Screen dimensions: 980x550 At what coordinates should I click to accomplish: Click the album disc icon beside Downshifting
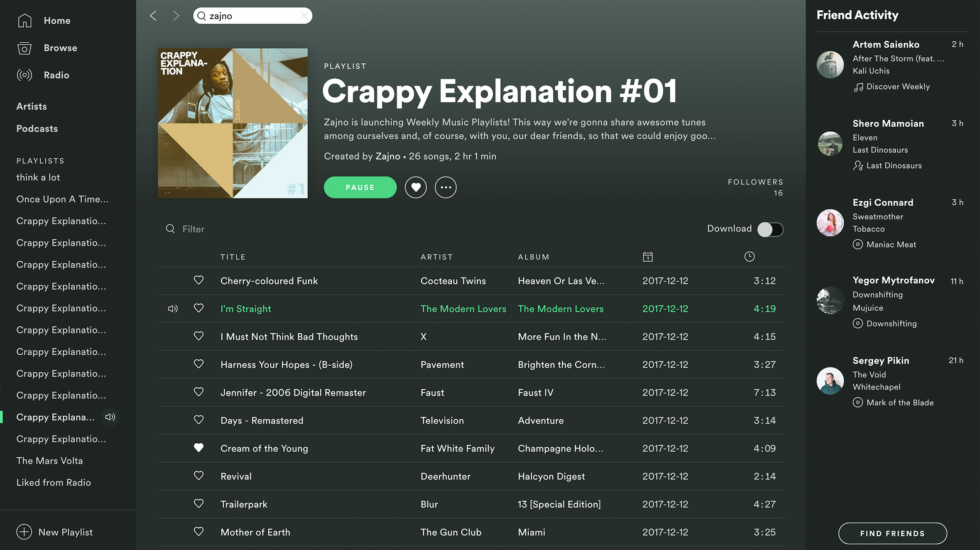pyautogui.click(x=857, y=323)
